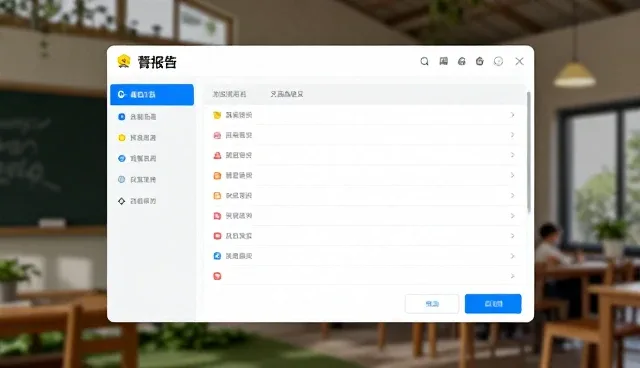Close the dialog with the X button
The width and height of the screenshot is (640, 368).
point(519,61)
